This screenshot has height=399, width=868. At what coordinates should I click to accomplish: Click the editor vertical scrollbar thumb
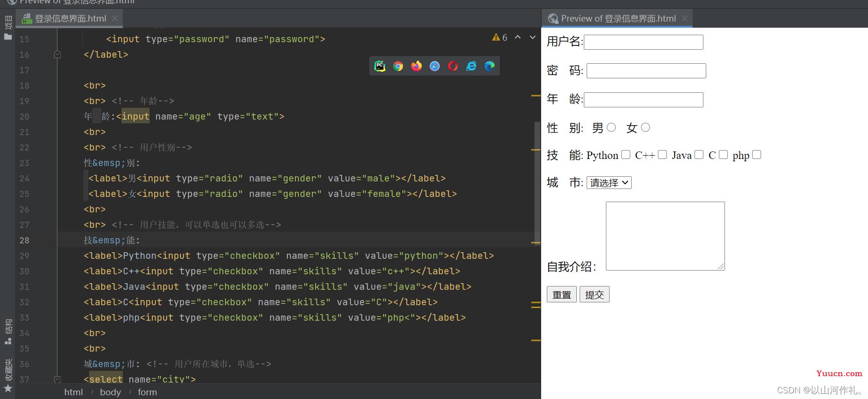click(537, 183)
